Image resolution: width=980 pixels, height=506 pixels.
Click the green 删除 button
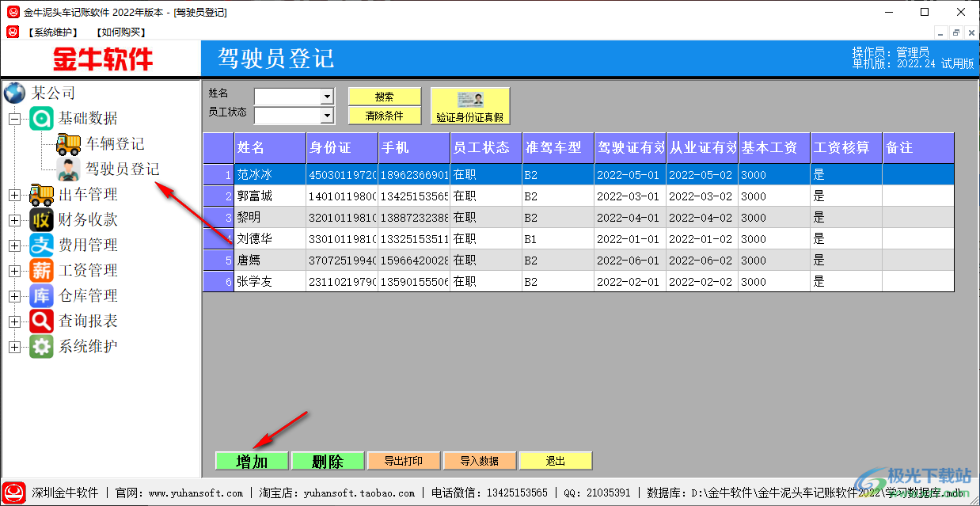(x=328, y=461)
